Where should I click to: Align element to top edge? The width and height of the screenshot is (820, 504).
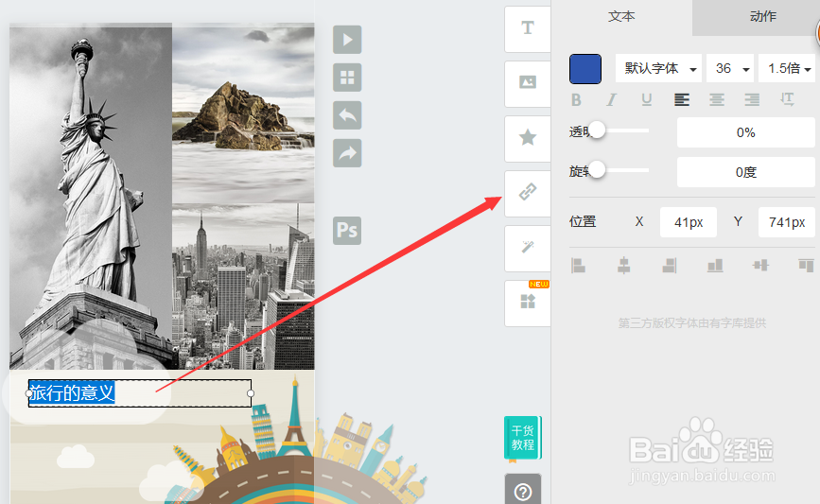pyautogui.click(x=806, y=266)
